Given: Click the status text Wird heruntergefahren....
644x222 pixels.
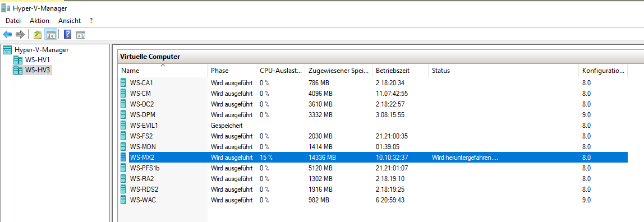Looking at the screenshot, I should 465,157.
